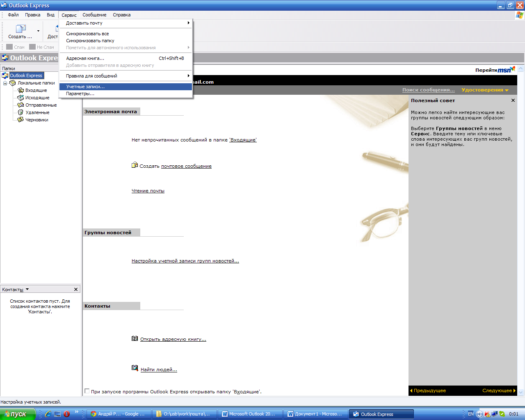Click the Windows пуск button
Screen dimensions: 525x420
(18, 414)
